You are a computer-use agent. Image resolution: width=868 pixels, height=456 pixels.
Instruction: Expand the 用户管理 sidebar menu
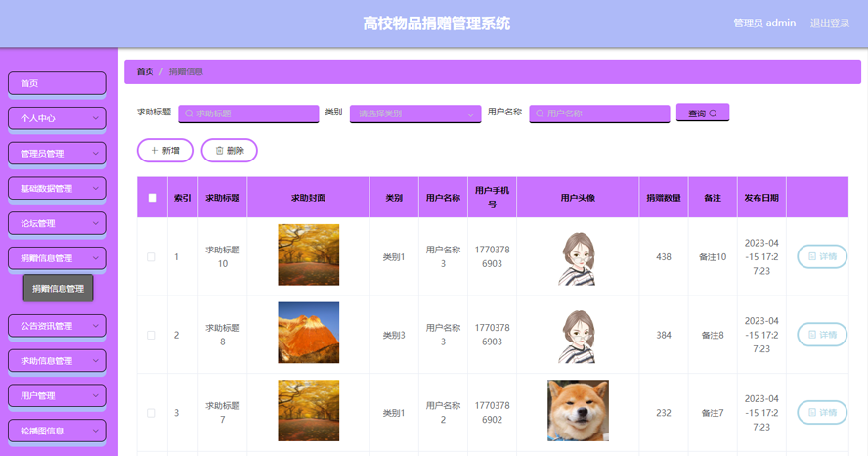tap(57, 395)
